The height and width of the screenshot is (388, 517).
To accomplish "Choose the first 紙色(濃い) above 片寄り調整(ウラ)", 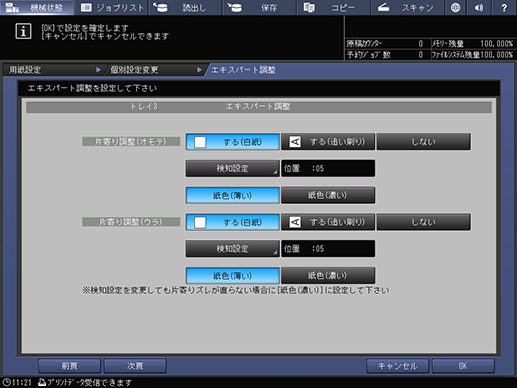I will (328, 195).
